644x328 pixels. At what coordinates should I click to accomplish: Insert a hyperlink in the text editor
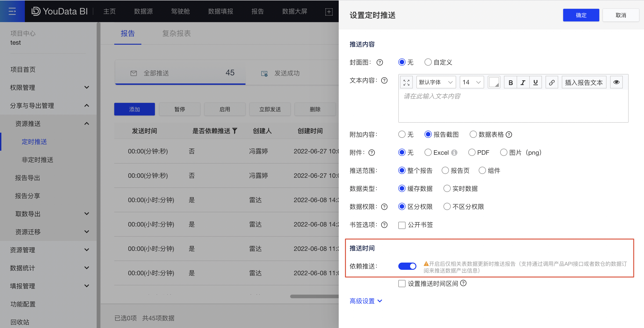[552, 82]
